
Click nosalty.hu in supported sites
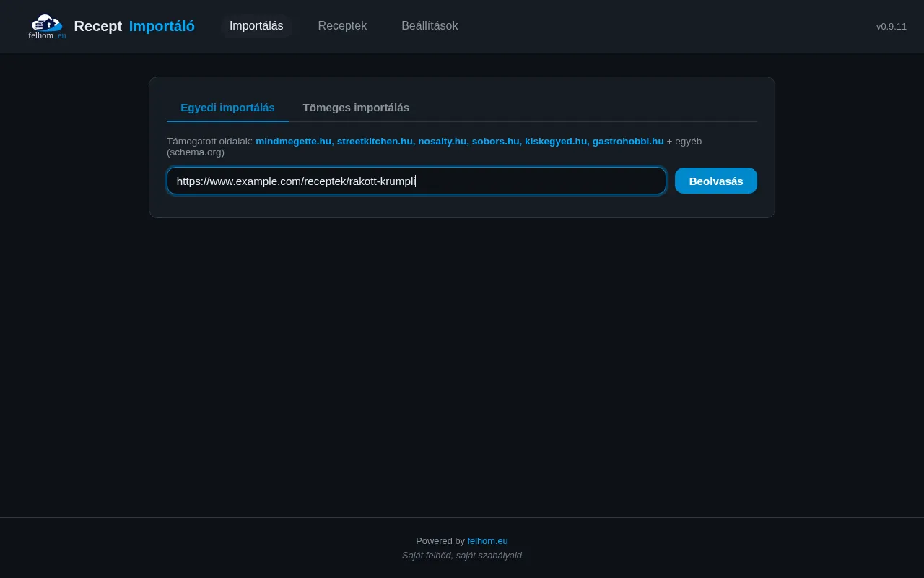[442, 141]
